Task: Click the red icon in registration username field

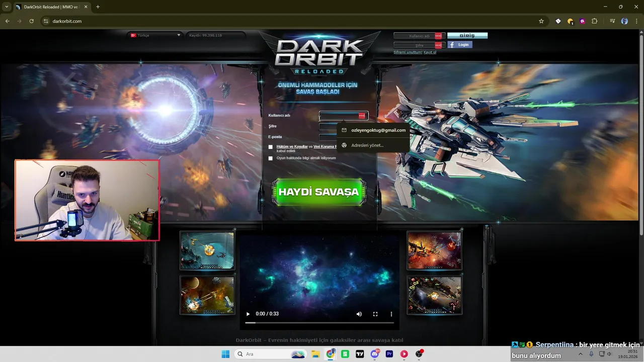Action: point(362,116)
